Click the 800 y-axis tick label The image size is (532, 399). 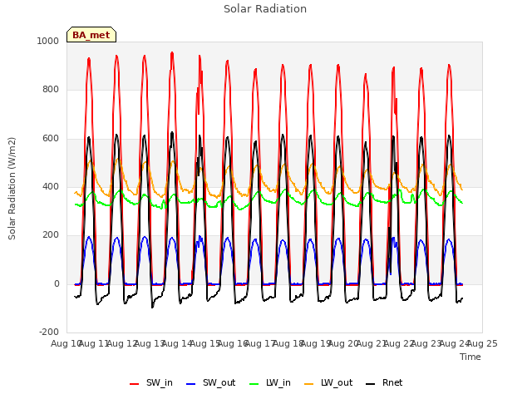(x=51, y=89)
